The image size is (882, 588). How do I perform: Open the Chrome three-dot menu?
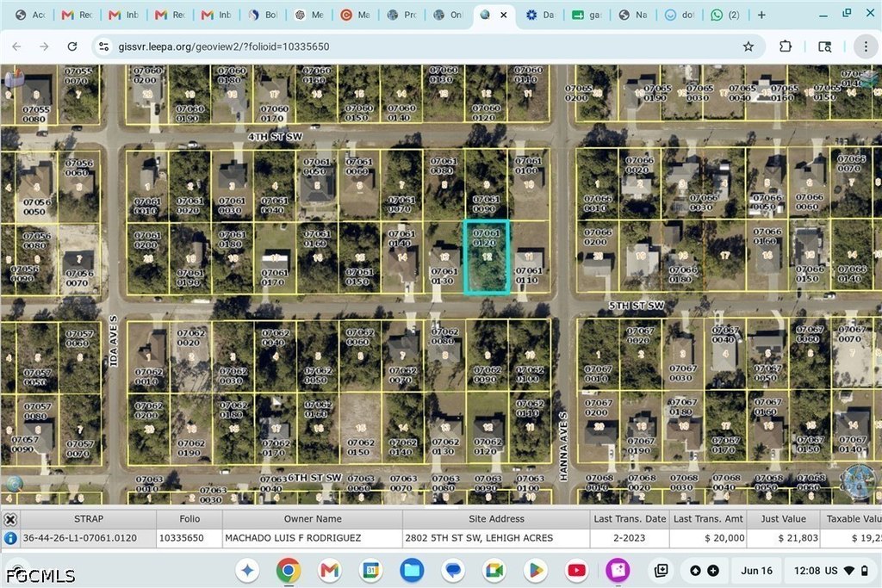[866, 46]
